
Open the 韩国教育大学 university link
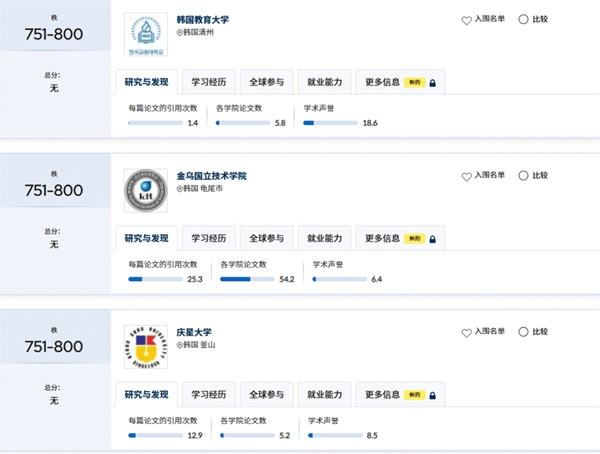point(202,20)
